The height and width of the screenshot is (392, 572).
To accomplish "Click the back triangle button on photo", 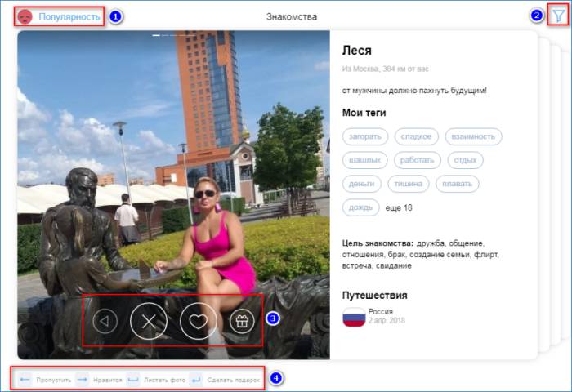I will (x=104, y=321).
